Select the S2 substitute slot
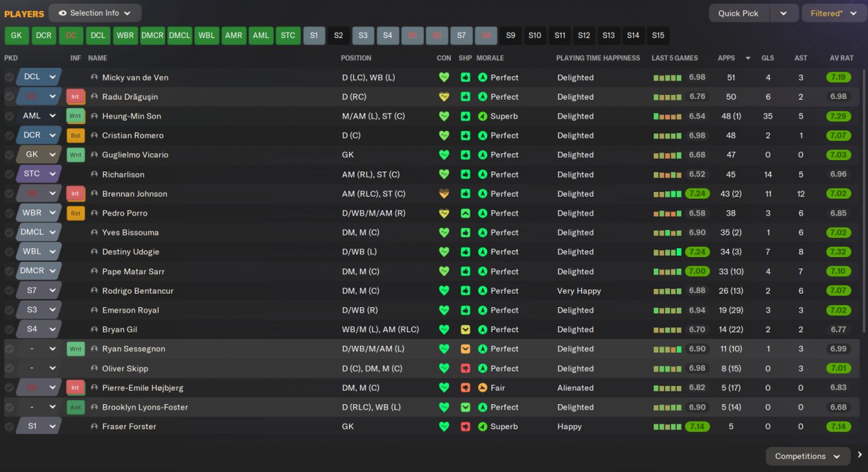 coord(338,36)
